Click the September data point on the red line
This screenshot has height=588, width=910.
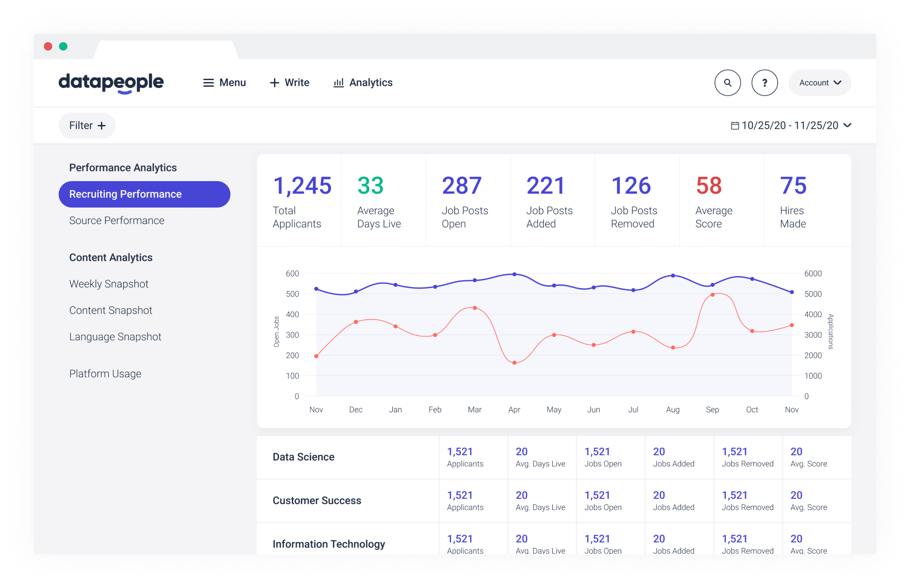coord(712,295)
